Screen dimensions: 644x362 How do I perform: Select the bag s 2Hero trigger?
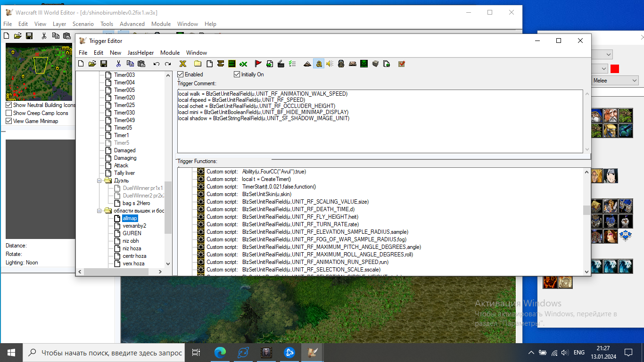pos(136,203)
